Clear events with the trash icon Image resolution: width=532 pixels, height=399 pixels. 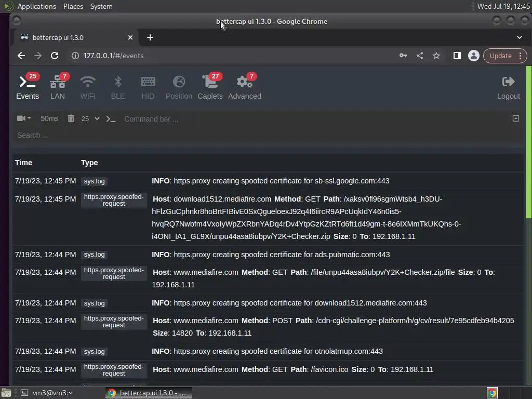click(x=71, y=118)
